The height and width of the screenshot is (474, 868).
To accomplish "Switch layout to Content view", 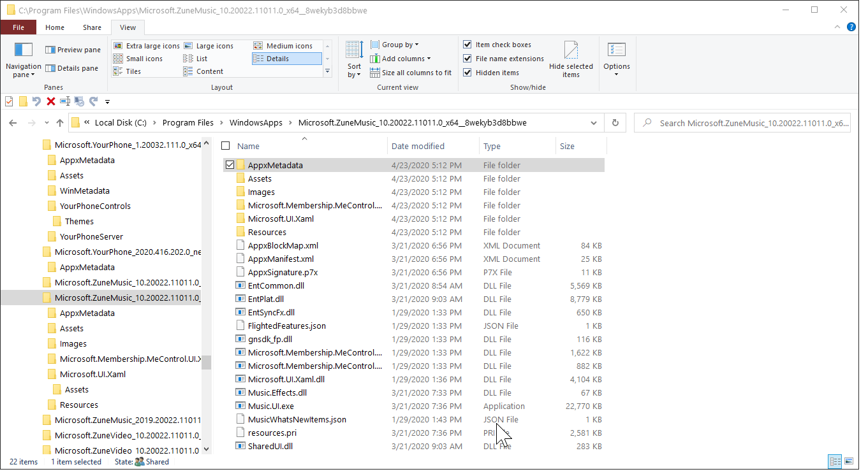I will [203, 71].
